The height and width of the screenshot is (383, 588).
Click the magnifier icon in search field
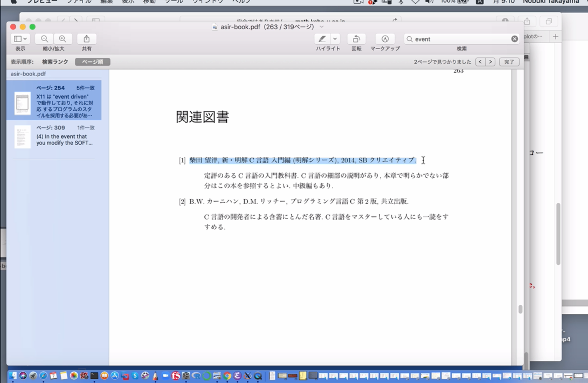pyautogui.click(x=410, y=39)
